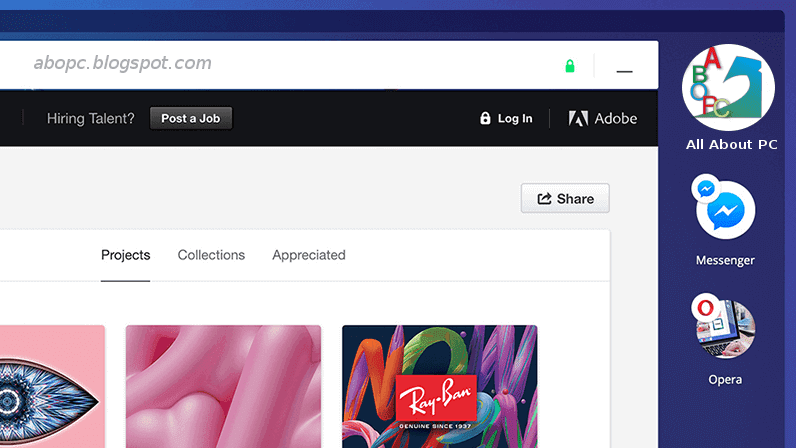Minimize the window using the dash button
Screen dimensions: 796x448
624,71
